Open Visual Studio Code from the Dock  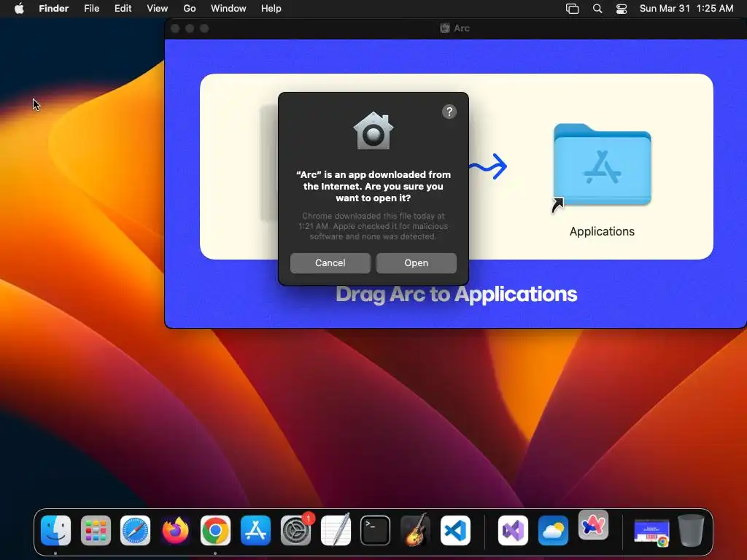pyautogui.click(x=455, y=531)
